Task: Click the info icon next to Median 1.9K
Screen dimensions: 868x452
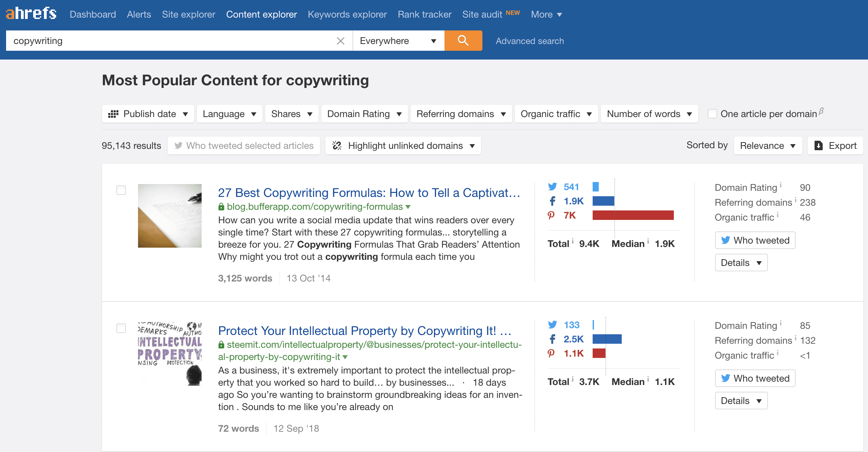Action: [x=648, y=241]
